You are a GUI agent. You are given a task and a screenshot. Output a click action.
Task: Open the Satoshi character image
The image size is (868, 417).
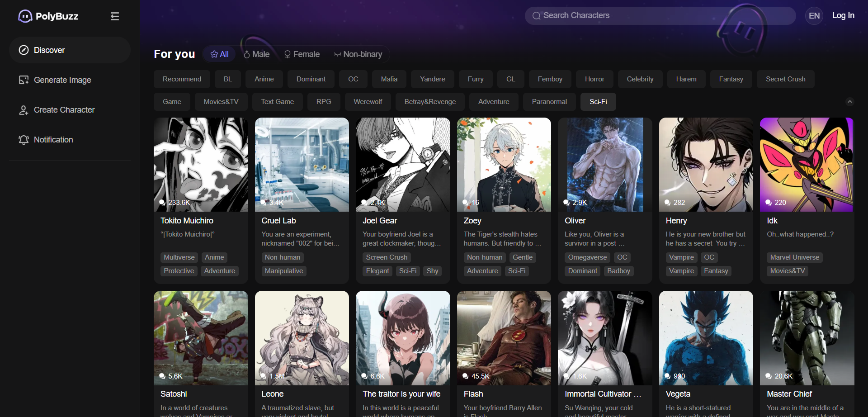(201, 338)
